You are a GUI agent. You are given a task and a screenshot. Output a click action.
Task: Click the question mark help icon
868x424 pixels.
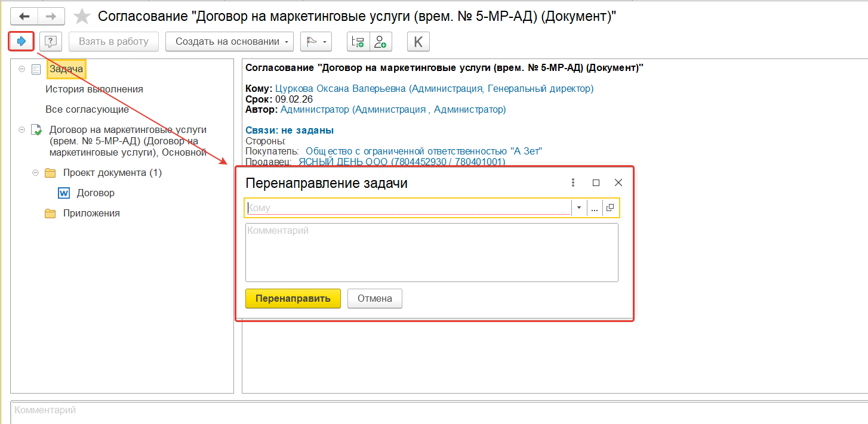(51, 41)
